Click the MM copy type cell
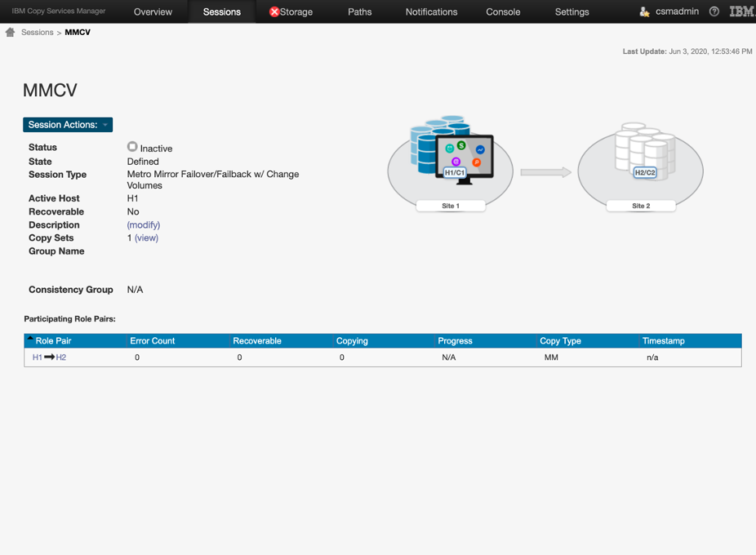The image size is (756, 555). point(551,357)
